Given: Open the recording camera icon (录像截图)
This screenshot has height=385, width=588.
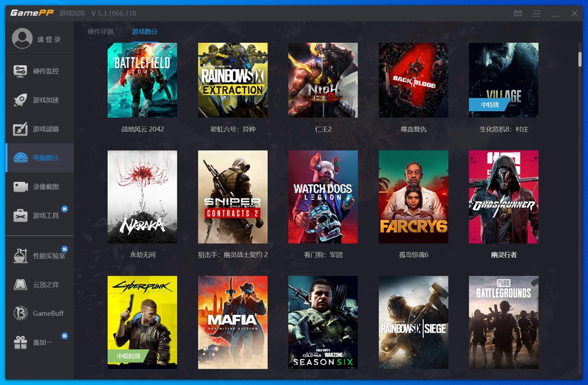Looking at the screenshot, I should 21,187.
